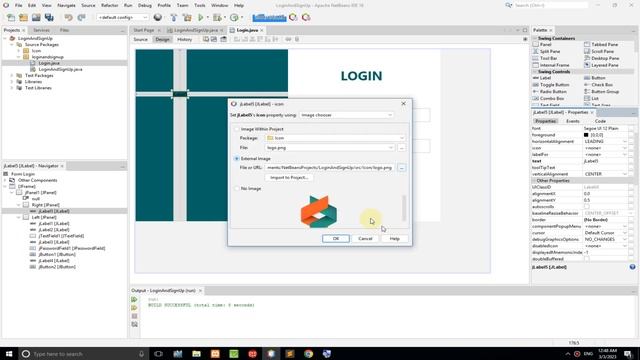640x360 pixels.
Task: Select External Image radio button
Action: [236, 158]
